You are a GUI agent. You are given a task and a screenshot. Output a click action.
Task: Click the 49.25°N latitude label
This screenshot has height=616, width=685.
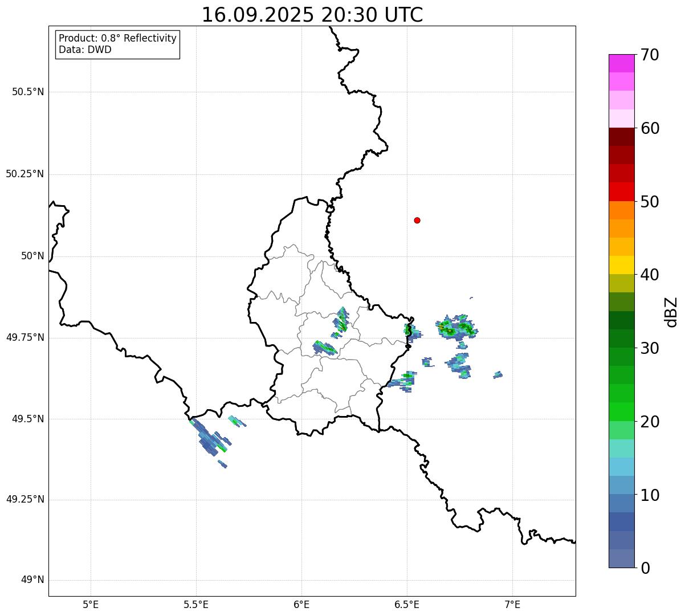(x=25, y=500)
